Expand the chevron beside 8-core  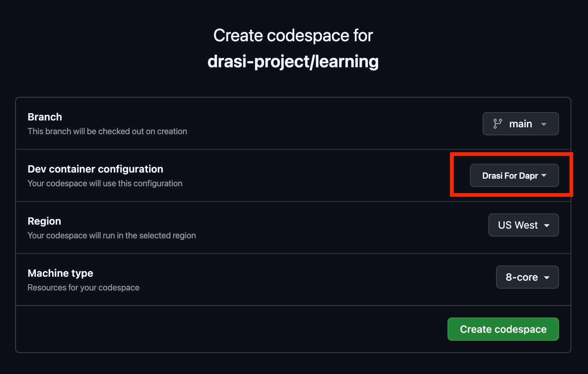pos(548,277)
